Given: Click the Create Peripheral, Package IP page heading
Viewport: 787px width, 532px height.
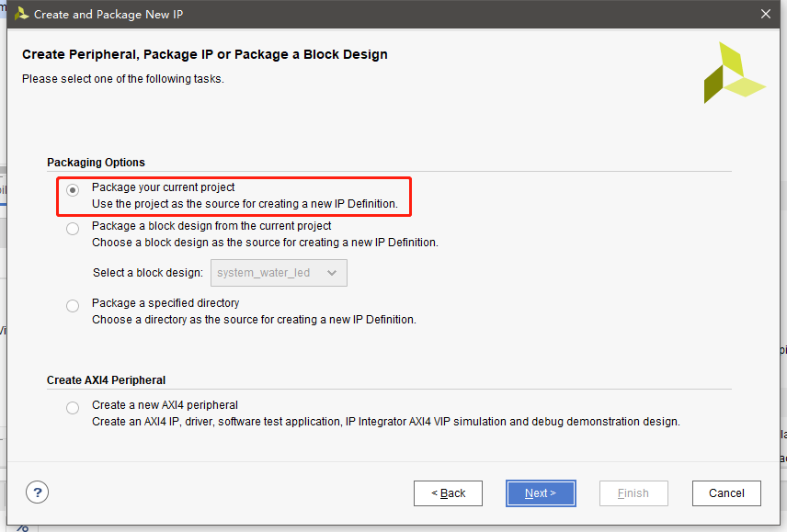Looking at the screenshot, I should 205,55.
